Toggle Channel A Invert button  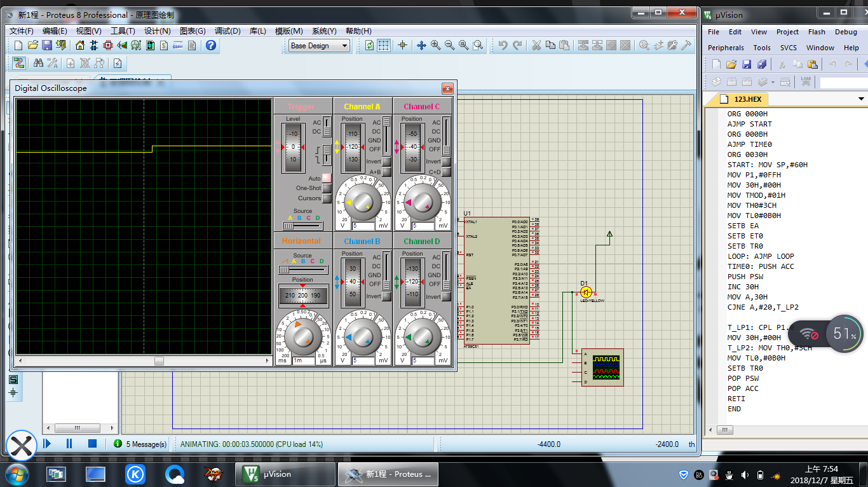386,161
